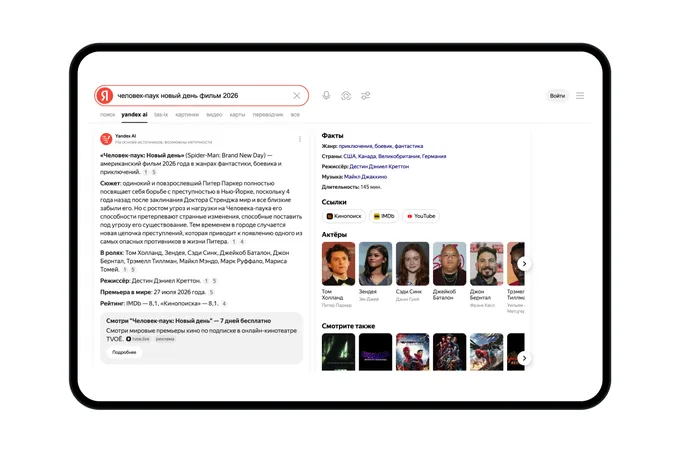This screenshot has width=680, height=453.
Task: Open the second purple-title poster in Смотрите также
Action: tap(376, 352)
